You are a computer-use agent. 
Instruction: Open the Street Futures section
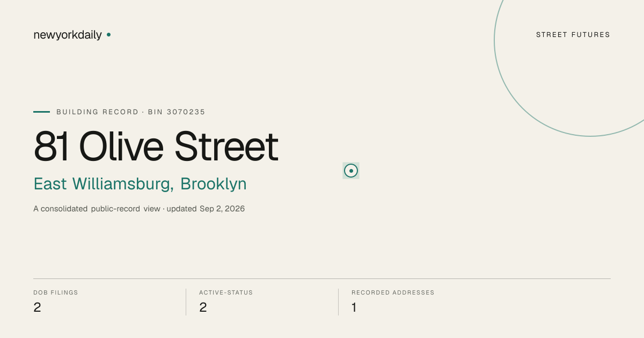573,35
